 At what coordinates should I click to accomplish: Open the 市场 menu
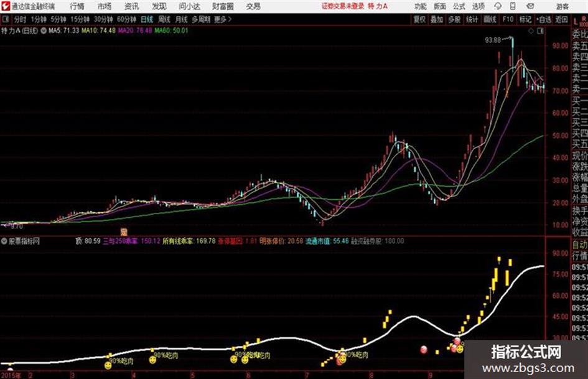[x=105, y=6]
